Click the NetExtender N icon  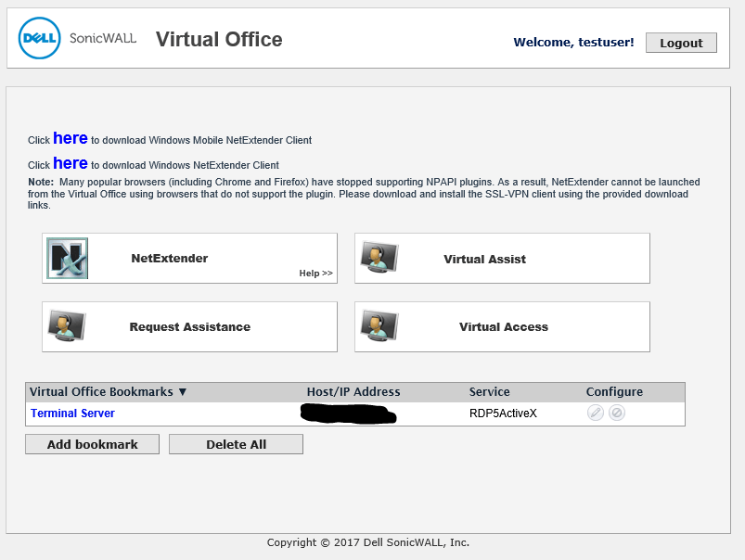(x=67, y=259)
